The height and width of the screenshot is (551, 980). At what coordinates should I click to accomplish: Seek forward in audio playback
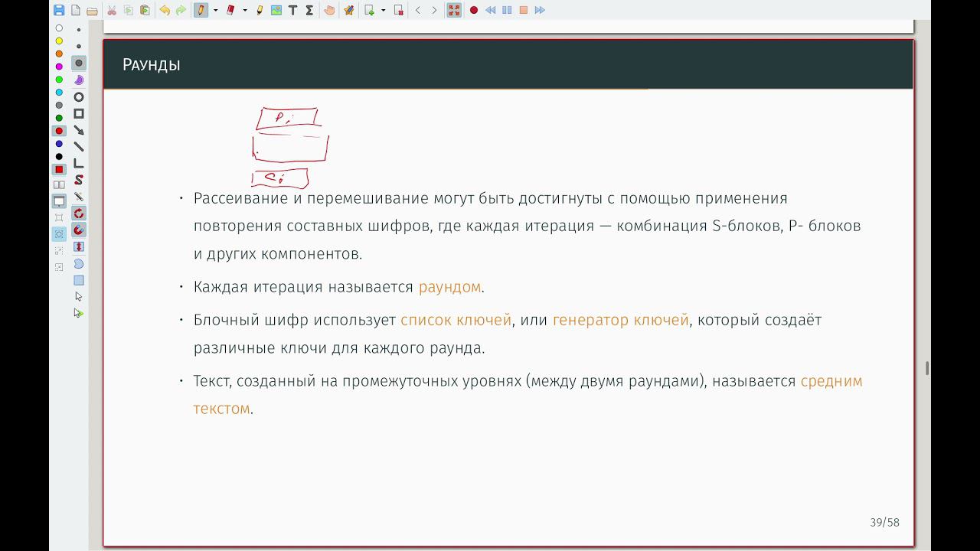click(x=540, y=11)
